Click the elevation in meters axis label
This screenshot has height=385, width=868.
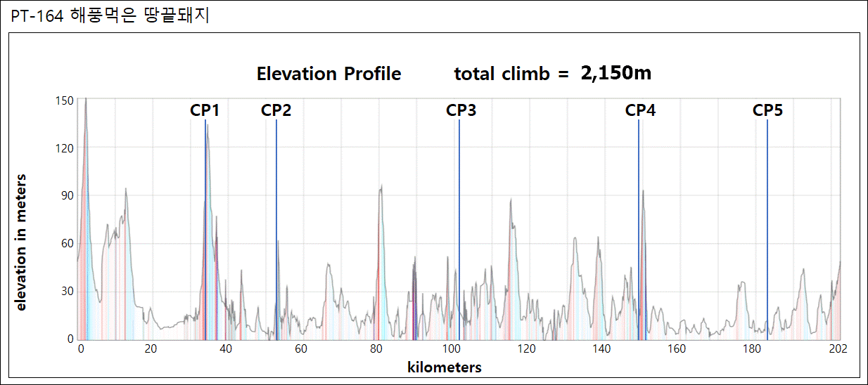tap(20, 242)
